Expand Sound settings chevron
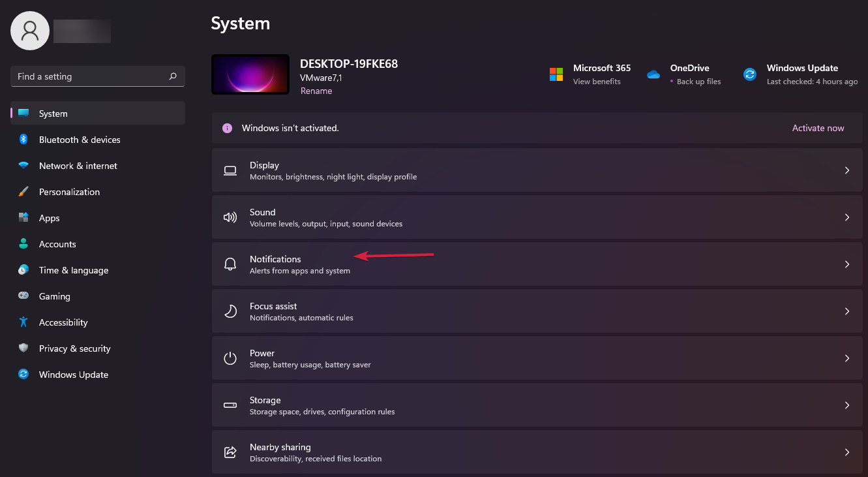This screenshot has height=477, width=868. coord(847,217)
